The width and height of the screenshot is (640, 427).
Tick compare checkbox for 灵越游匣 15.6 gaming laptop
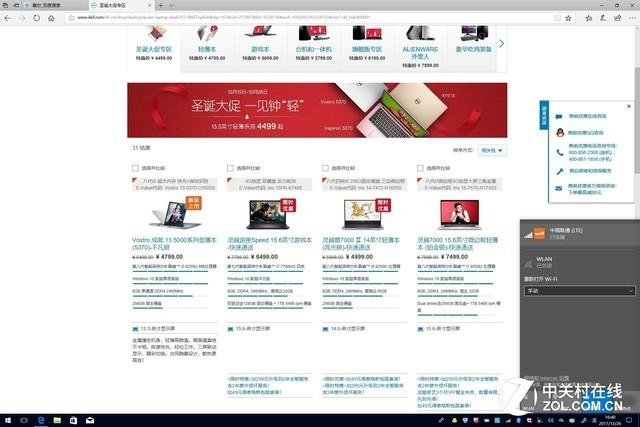[x=230, y=168]
